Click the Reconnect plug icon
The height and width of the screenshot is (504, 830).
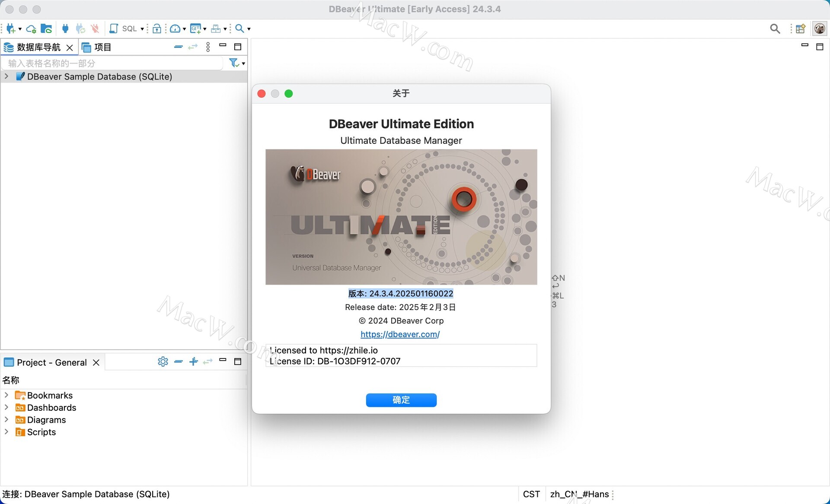pyautogui.click(x=80, y=29)
